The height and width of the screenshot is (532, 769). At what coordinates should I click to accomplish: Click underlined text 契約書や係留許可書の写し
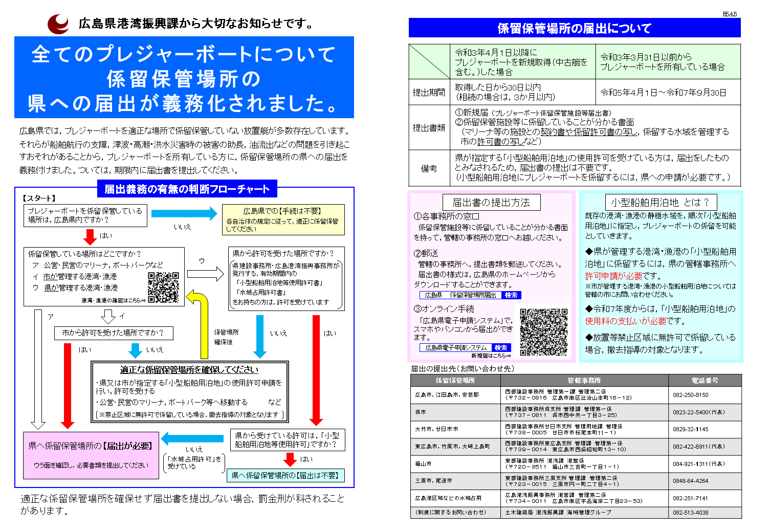pos(589,132)
